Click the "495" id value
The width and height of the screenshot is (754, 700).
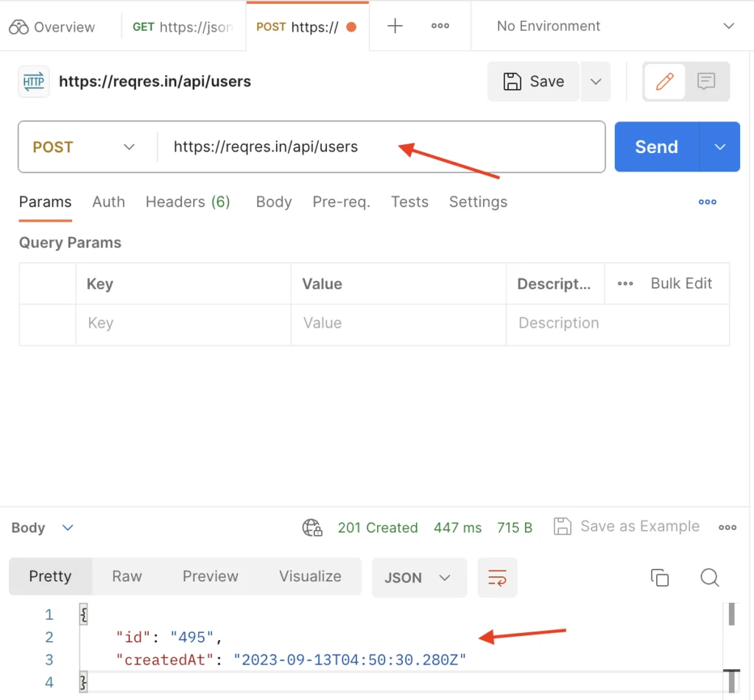[192, 637]
